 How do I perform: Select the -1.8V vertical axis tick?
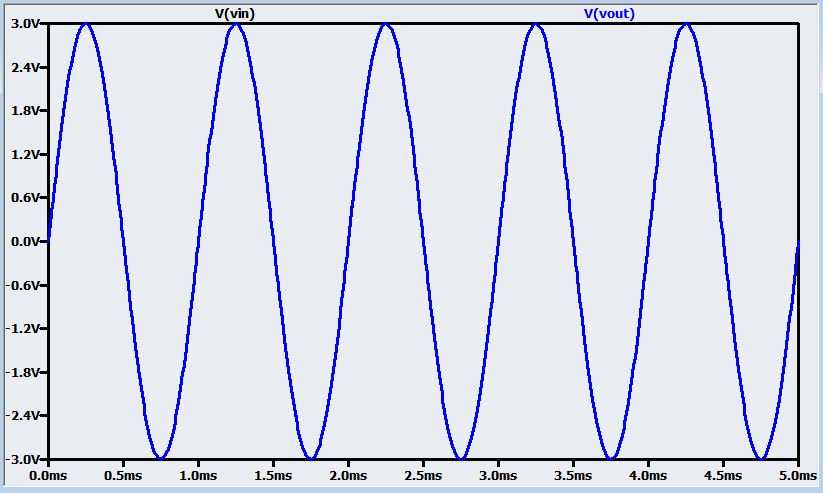click(x=23, y=373)
